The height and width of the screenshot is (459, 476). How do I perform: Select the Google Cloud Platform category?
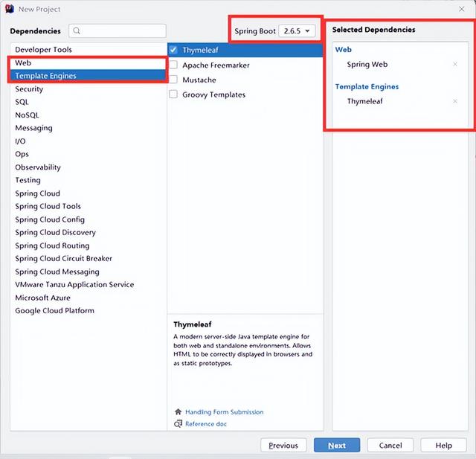[88, 311]
